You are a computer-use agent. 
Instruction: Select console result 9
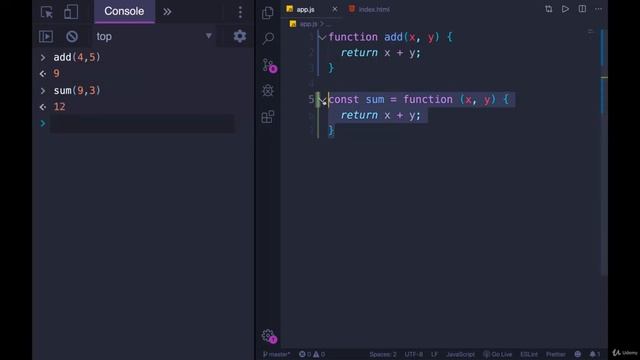click(x=56, y=73)
